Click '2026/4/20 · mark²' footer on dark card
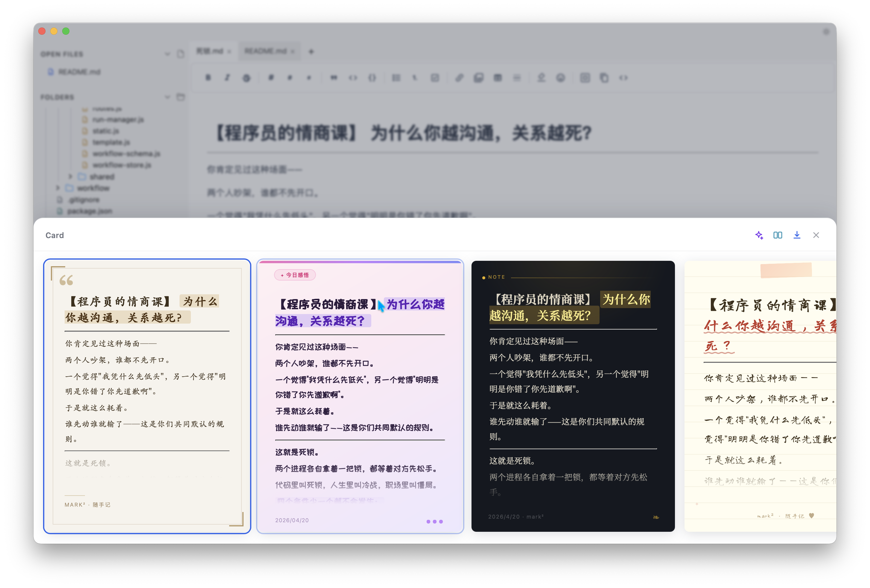 coord(515,517)
